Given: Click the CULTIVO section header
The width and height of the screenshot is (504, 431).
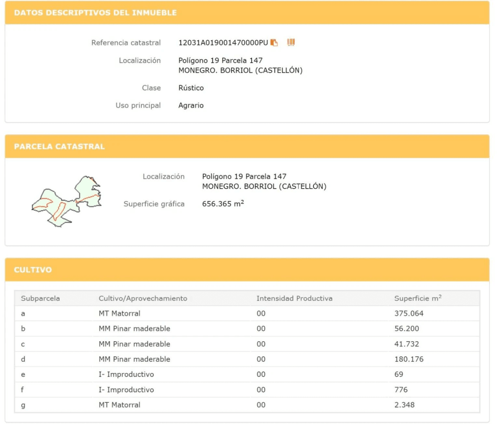Looking at the screenshot, I should (x=33, y=270).
